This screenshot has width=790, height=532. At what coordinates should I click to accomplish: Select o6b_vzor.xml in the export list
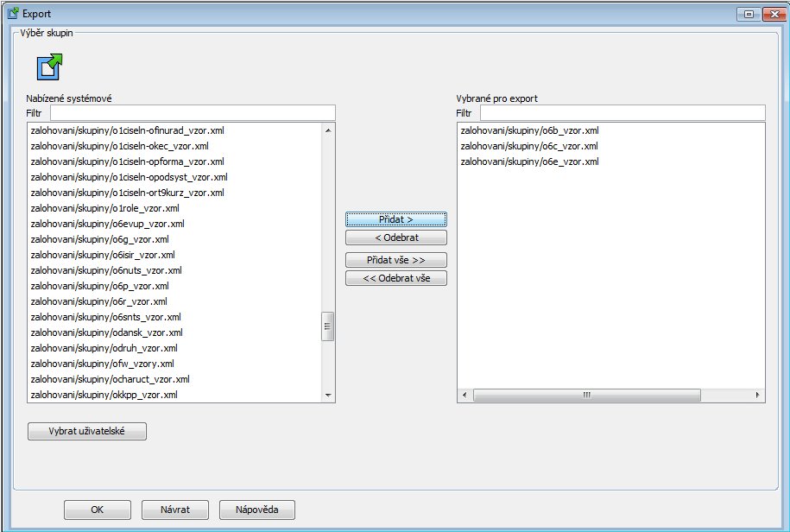[529, 130]
